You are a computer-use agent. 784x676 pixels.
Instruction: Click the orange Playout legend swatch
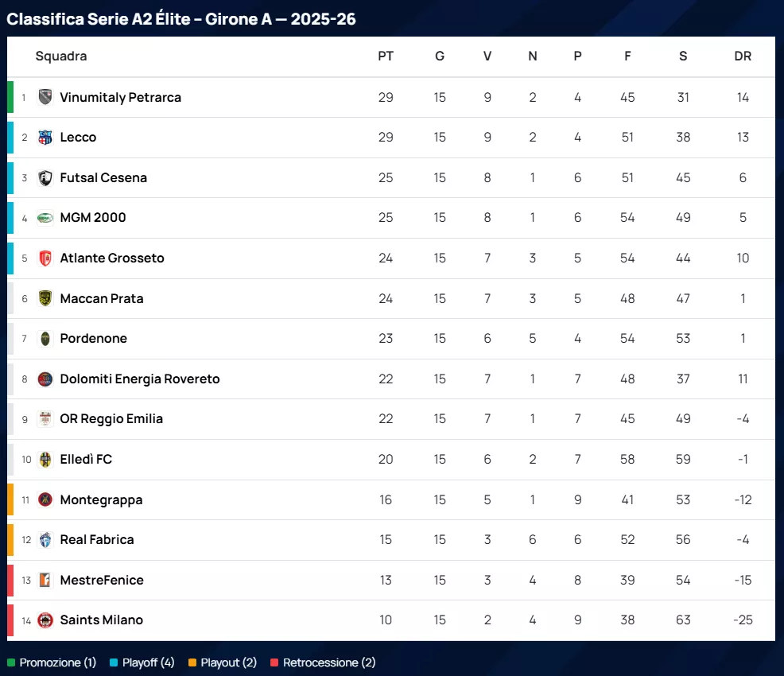coord(192,662)
